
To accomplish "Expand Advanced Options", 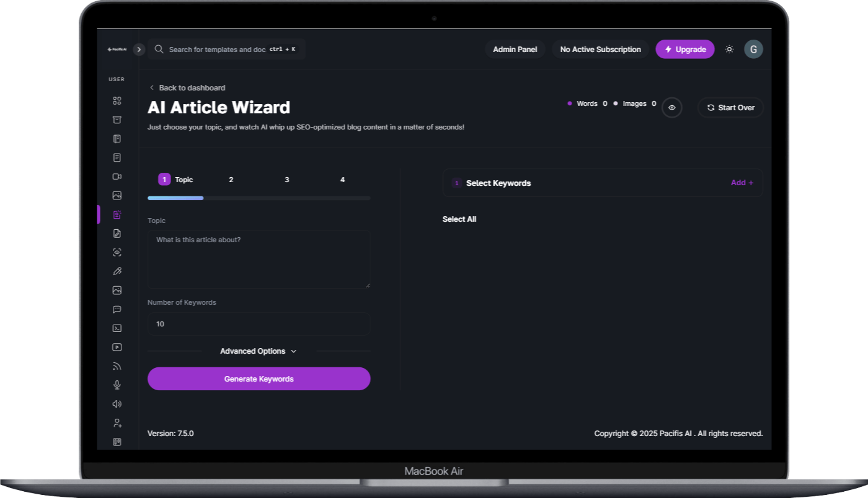I will [x=259, y=351].
